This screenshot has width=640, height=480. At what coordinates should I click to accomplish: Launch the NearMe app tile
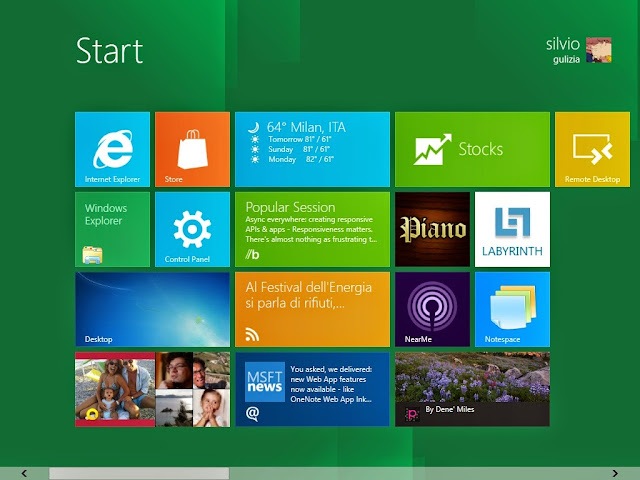(432, 309)
